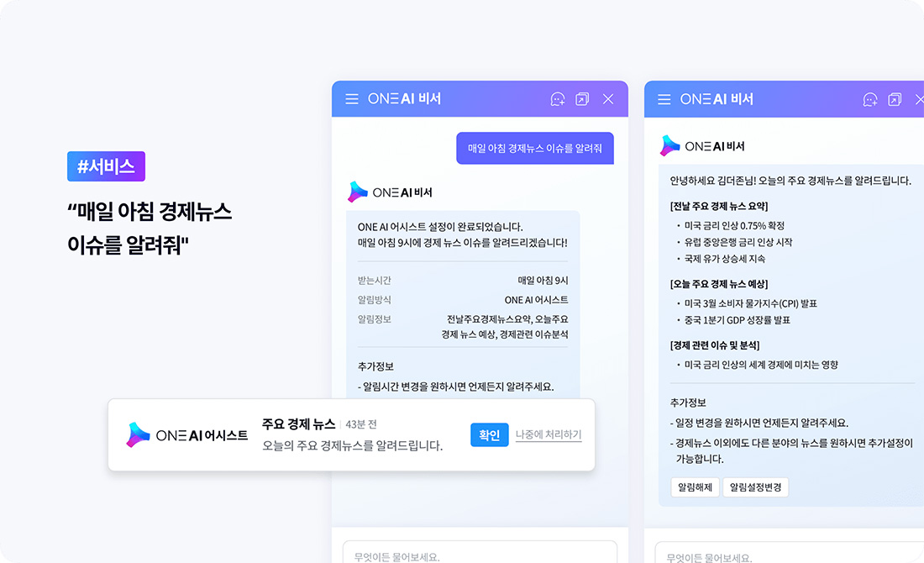Focus the right window 무엇이든 물어보세요 input
This screenshot has width=924, height=563.
[789, 552]
